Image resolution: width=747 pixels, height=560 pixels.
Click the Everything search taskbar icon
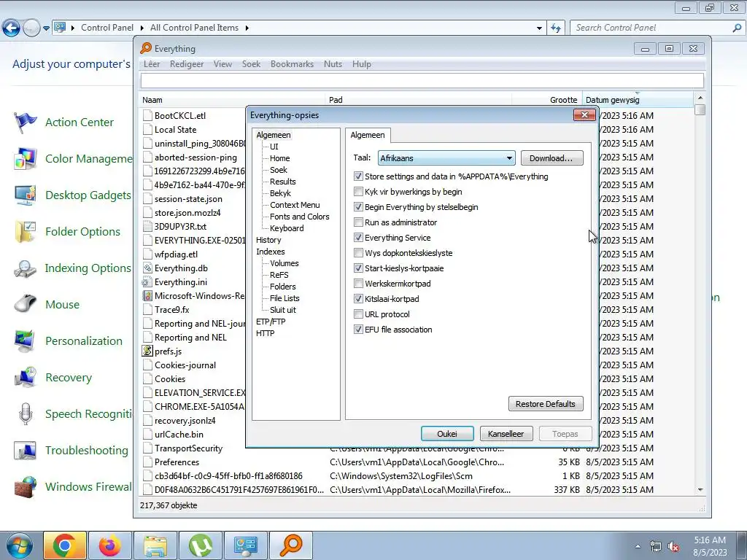click(x=291, y=545)
